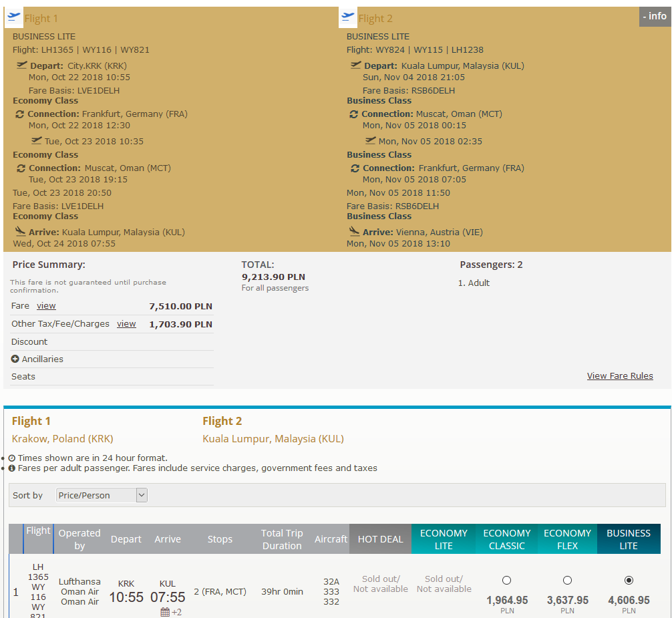Click passenger 1. Adult entry
Image resolution: width=672 pixels, height=618 pixels.
coord(474,283)
